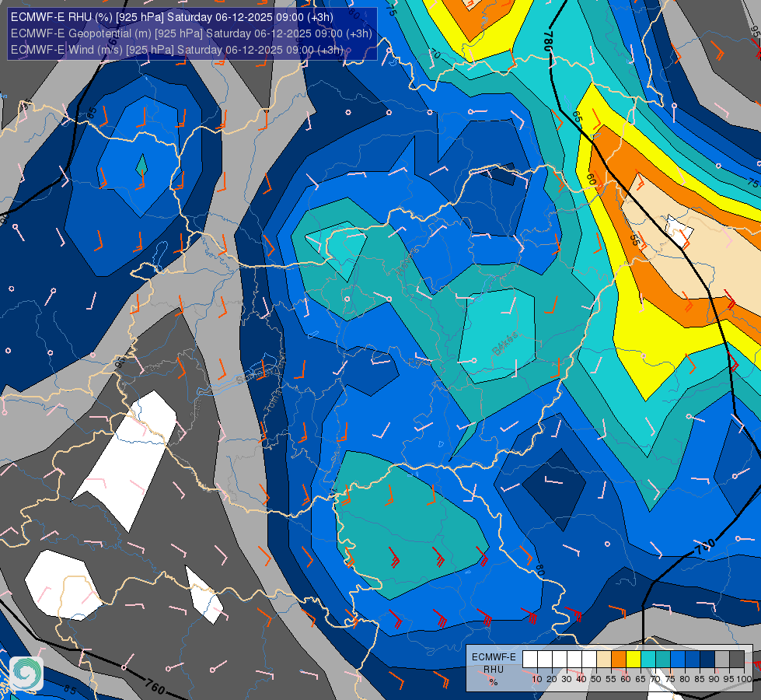Click the 65 humidity contour label
Image resolution: width=761 pixels, height=700 pixels.
pyautogui.click(x=577, y=117)
